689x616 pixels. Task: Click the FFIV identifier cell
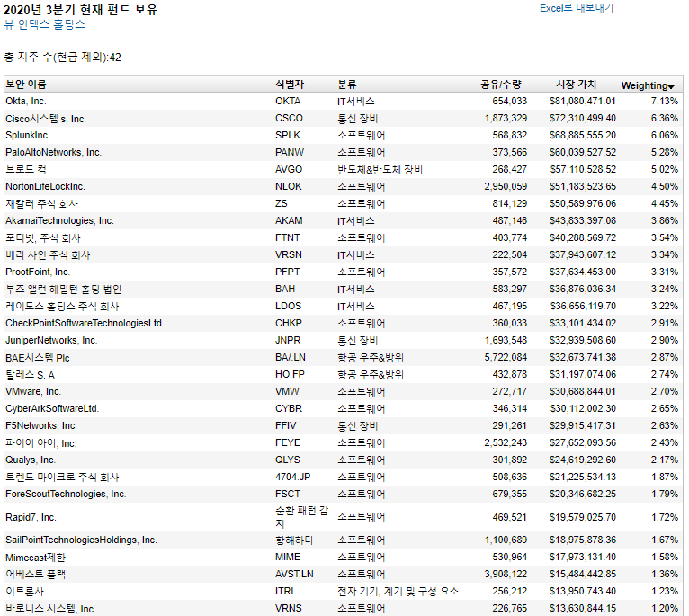pos(286,425)
